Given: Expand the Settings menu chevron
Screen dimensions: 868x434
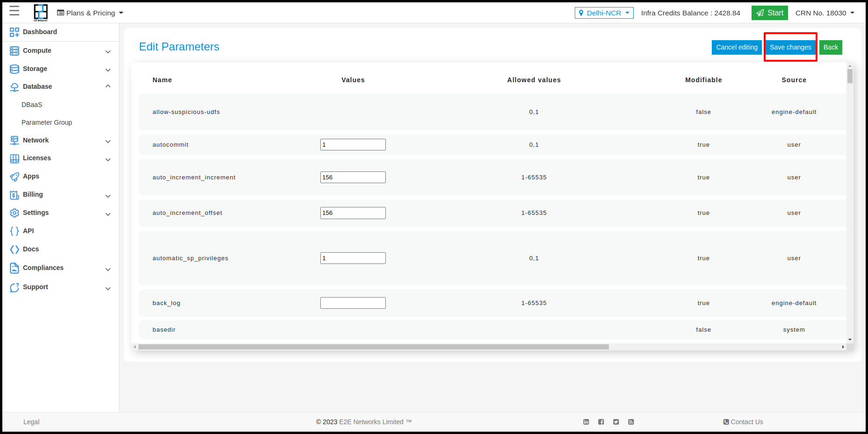Looking at the screenshot, I should coord(108,214).
